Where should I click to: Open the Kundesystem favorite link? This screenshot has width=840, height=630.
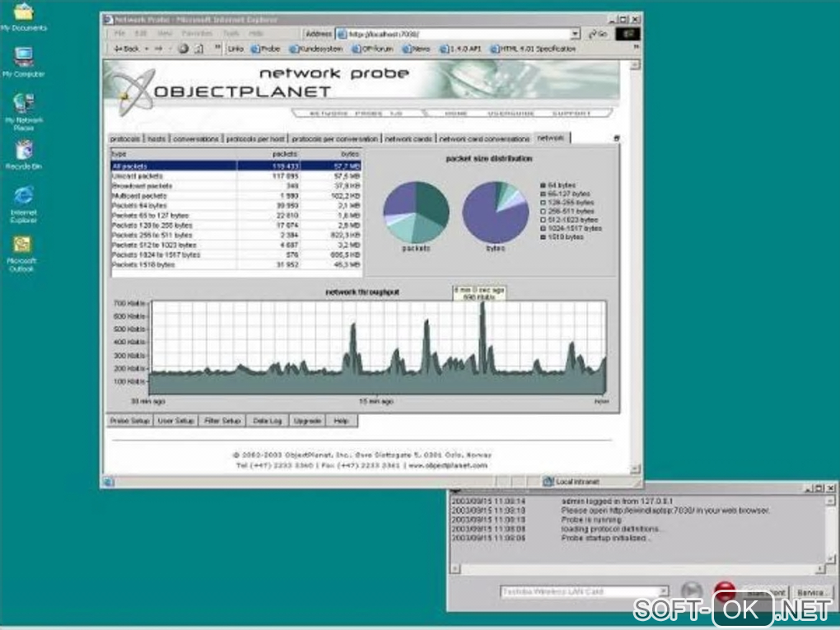coord(316,49)
